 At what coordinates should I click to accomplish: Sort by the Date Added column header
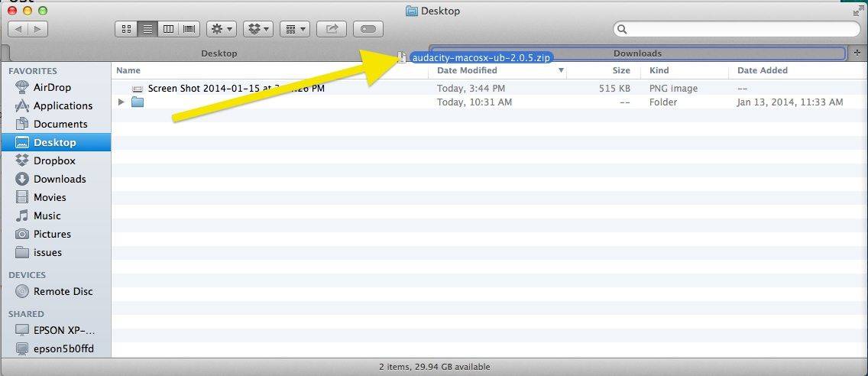click(763, 70)
